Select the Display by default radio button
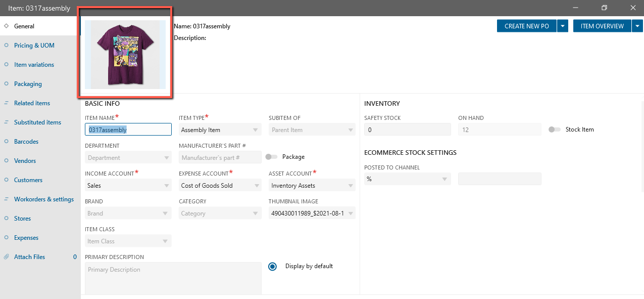 click(273, 266)
